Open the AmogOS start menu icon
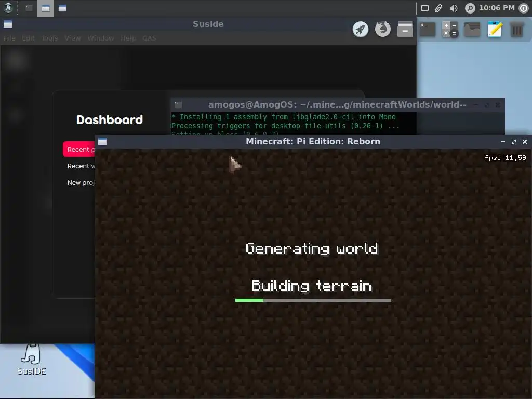 pos(8,8)
